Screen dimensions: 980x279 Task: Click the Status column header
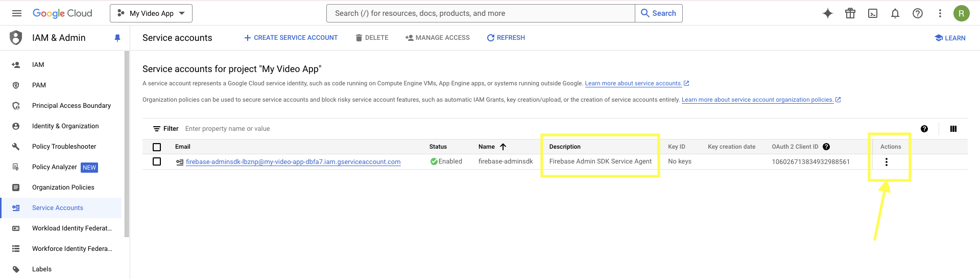coord(438,147)
